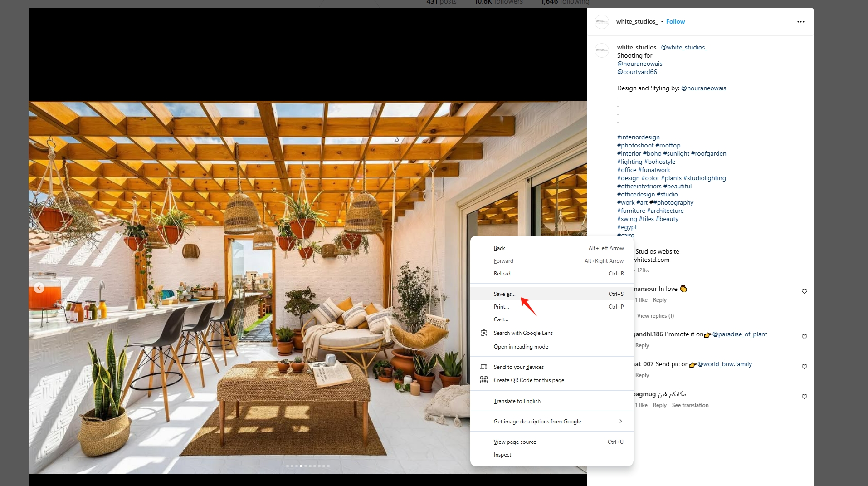Screen dimensions: 868x486
Task: Choose Reload in the context menu
Action: click(551, 274)
